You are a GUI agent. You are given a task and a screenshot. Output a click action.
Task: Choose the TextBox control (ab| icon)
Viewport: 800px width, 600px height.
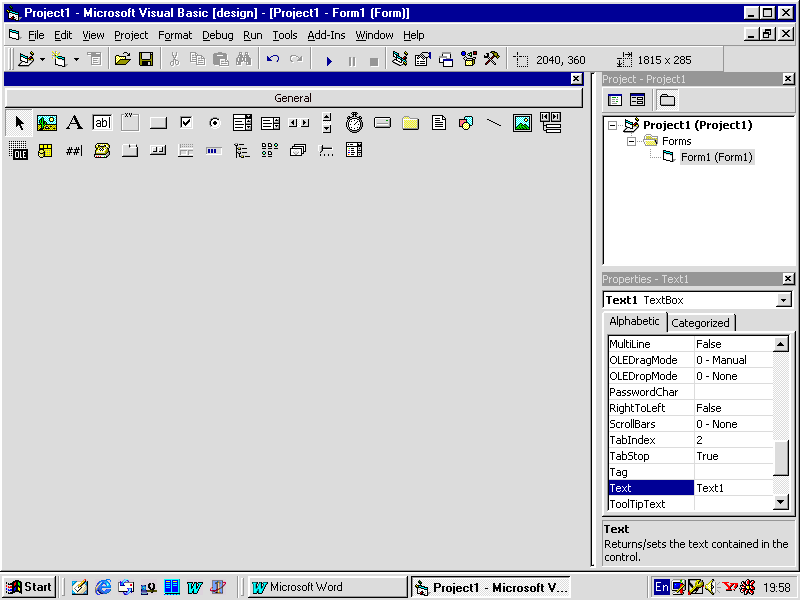(x=102, y=123)
